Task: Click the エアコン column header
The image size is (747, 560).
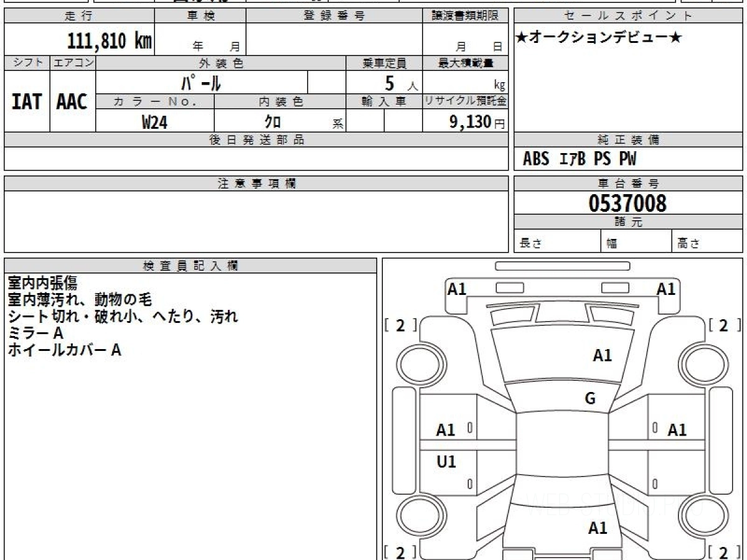Action: coord(73,63)
